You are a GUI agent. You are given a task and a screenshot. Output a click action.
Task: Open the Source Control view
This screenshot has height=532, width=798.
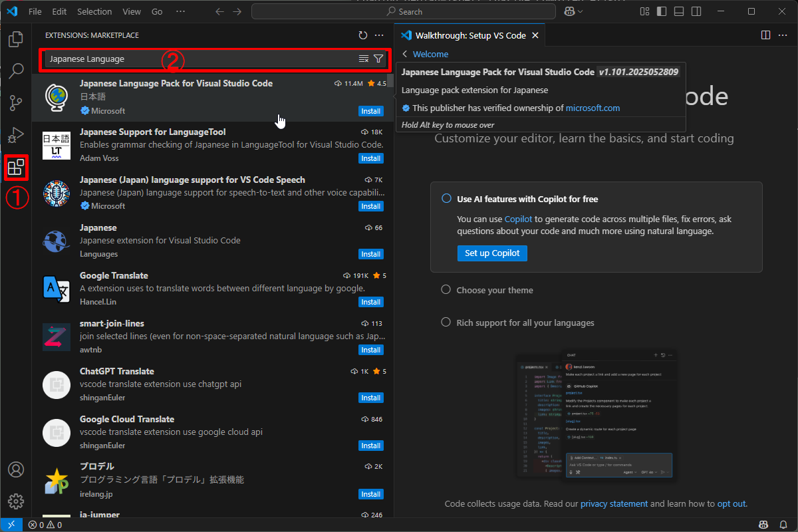coord(15,102)
